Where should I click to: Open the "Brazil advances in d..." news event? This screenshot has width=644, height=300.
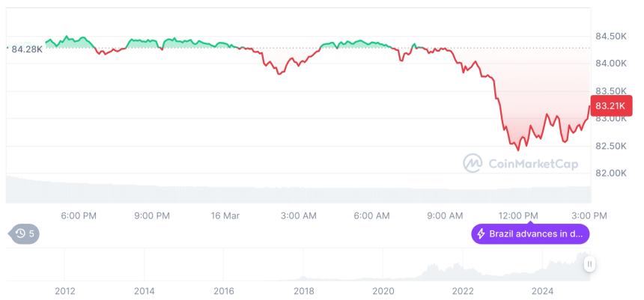point(530,234)
